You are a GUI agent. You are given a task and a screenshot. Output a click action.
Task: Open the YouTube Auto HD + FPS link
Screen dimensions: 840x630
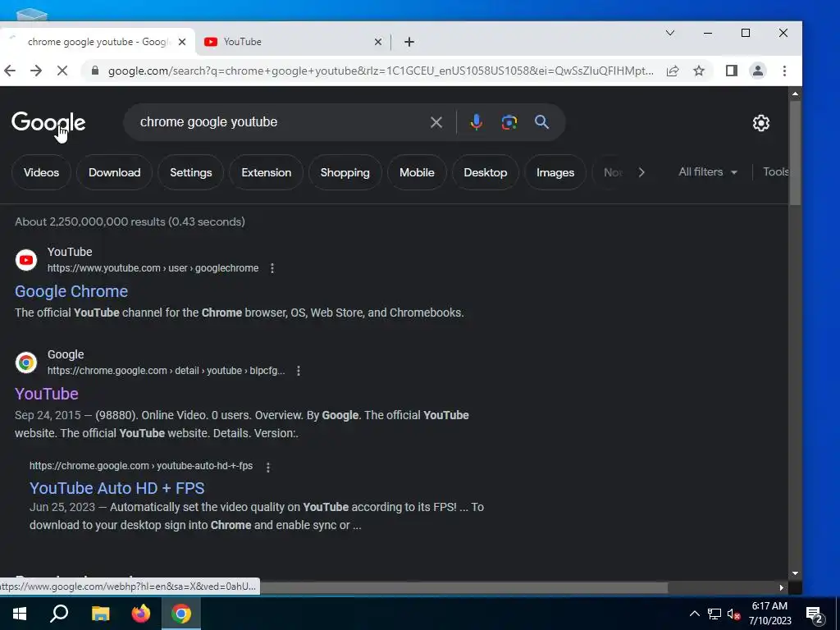[116, 488]
